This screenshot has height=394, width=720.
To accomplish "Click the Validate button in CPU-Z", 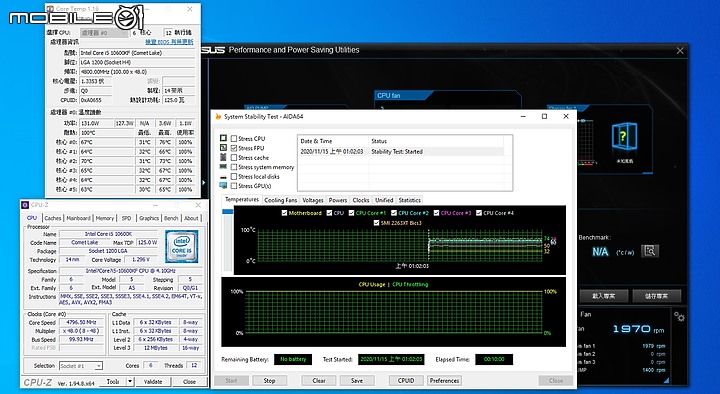I will 153,382.
